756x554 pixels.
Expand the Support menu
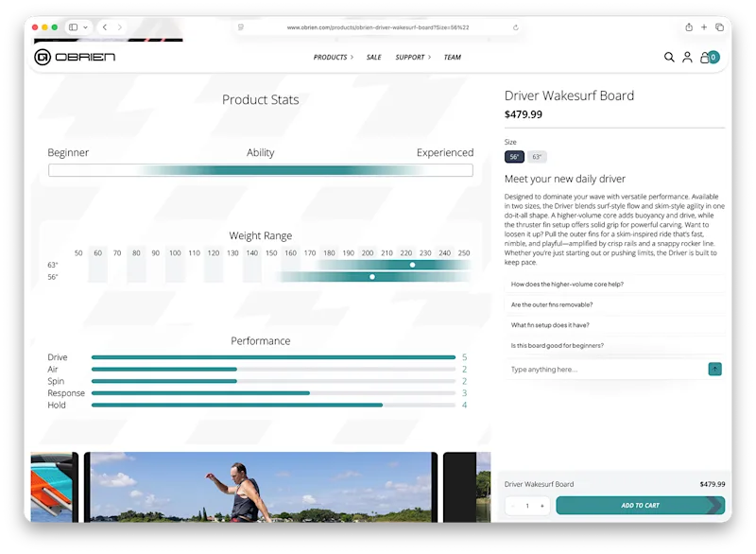click(413, 58)
